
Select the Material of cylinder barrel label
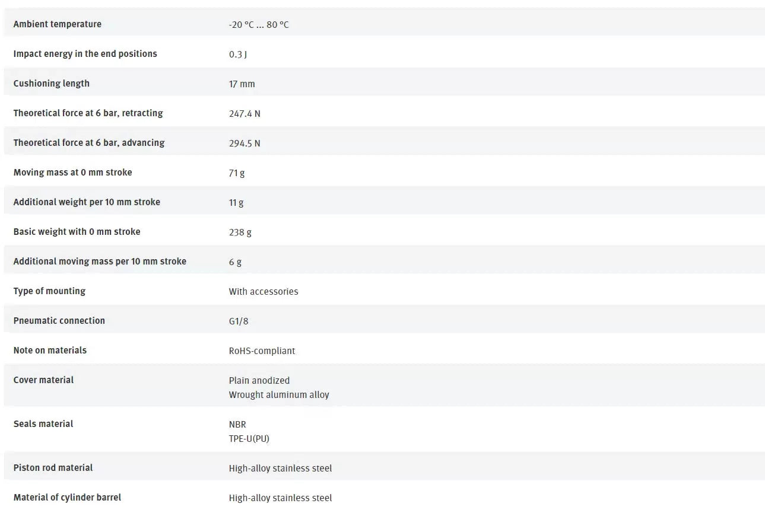tap(67, 498)
